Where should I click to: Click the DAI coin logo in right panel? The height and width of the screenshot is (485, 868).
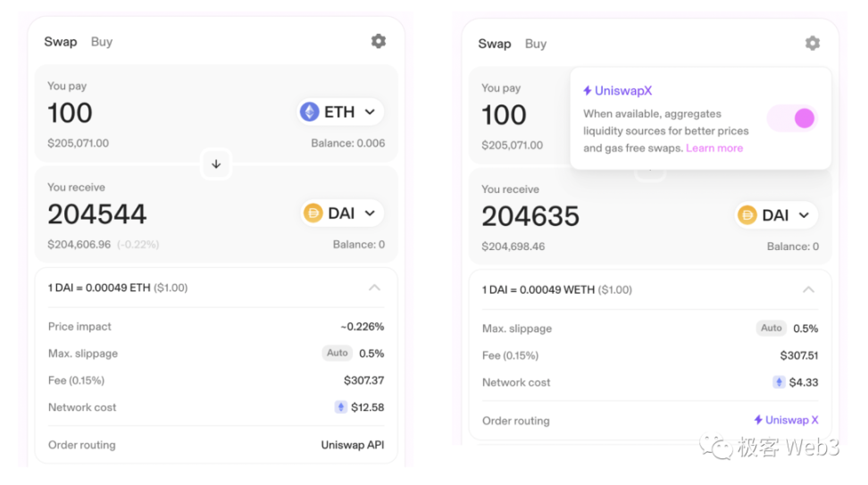tap(747, 215)
